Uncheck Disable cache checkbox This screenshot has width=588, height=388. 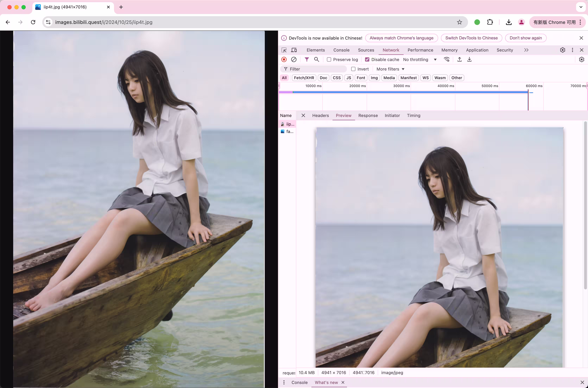click(x=367, y=59)
